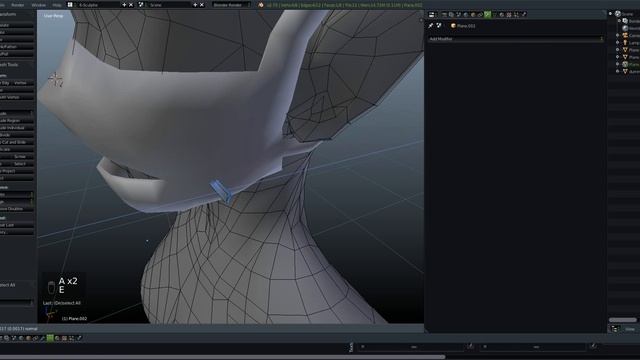Click the Scene icon in outliner
This screenshot has width=640, height=360.
click(618, 13)
